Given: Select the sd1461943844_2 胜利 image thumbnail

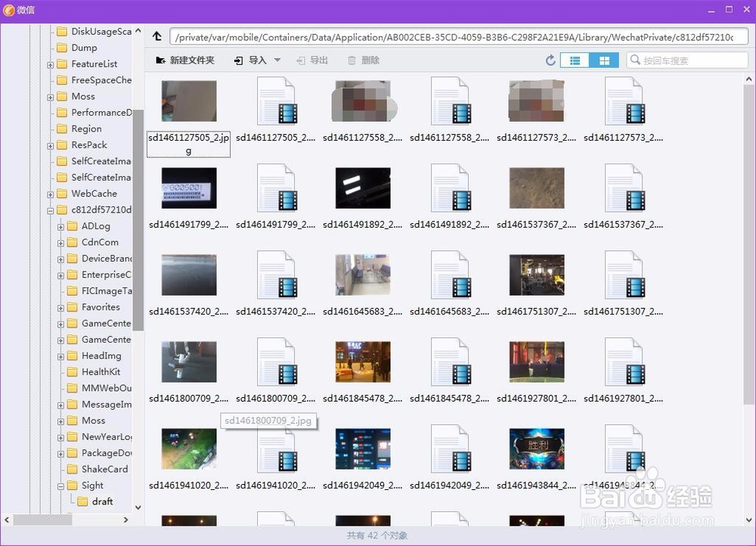Looking at the screenshot, I should [537, 448].
